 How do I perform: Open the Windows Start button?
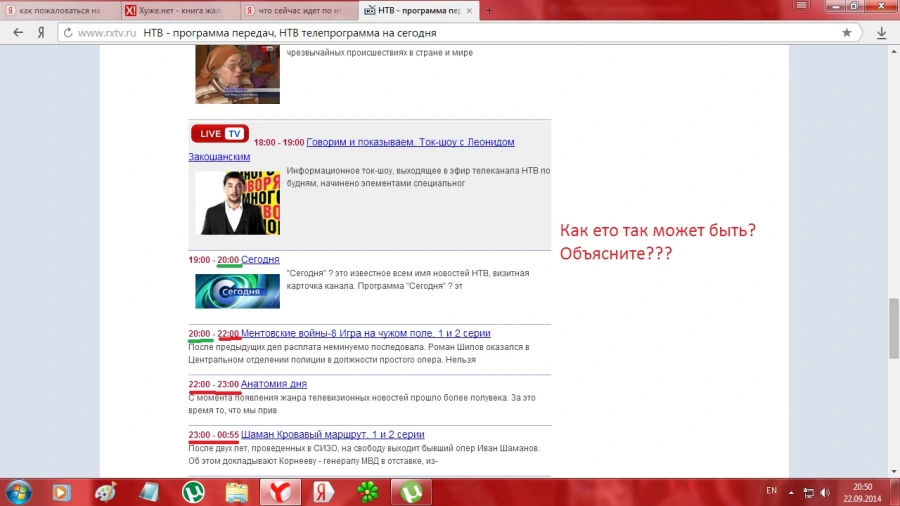[x=18, y=492]
